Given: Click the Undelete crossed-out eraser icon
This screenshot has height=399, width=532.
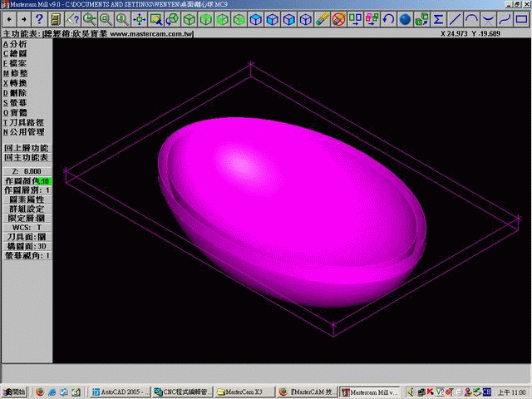Looking at the screenshot, I should tap(338, 19).
